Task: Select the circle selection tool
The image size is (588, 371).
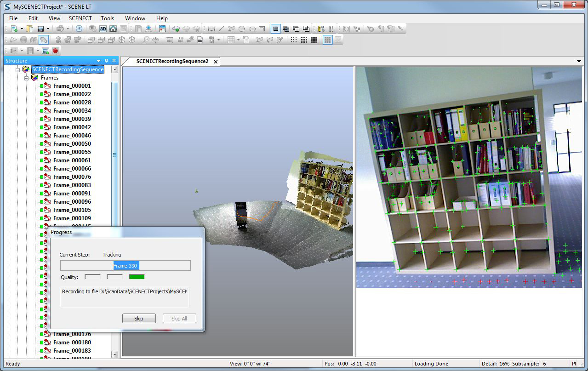Action: [x=241, y=29]
